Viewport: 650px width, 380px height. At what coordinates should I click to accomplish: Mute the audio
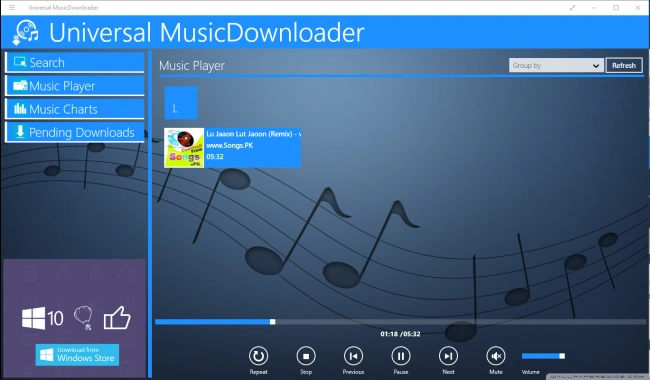(496, 356)
